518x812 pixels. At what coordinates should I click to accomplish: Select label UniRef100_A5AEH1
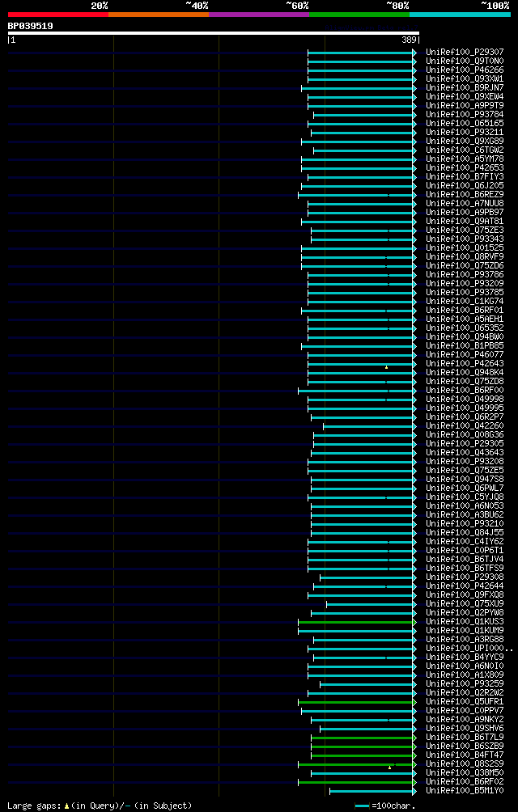pos(465,319)
